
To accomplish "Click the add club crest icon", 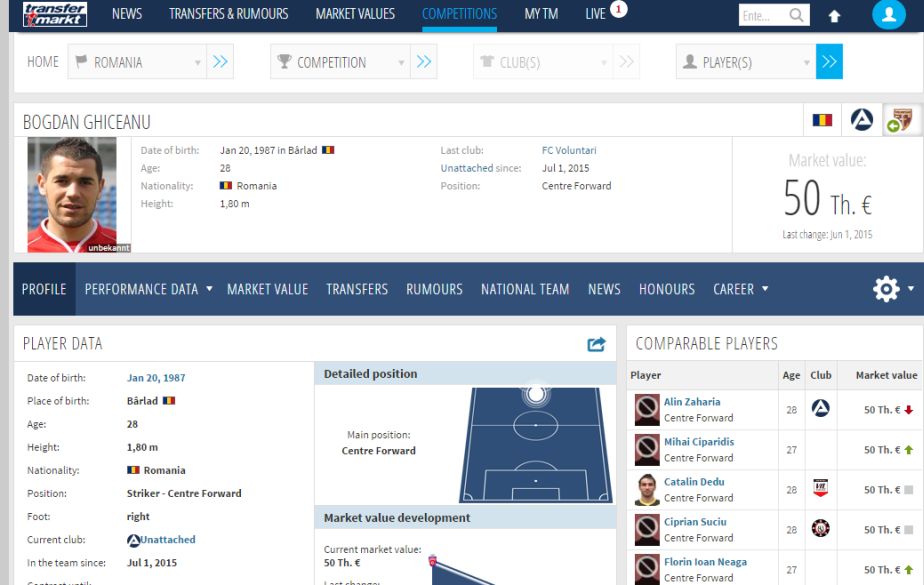I will 901,120.
